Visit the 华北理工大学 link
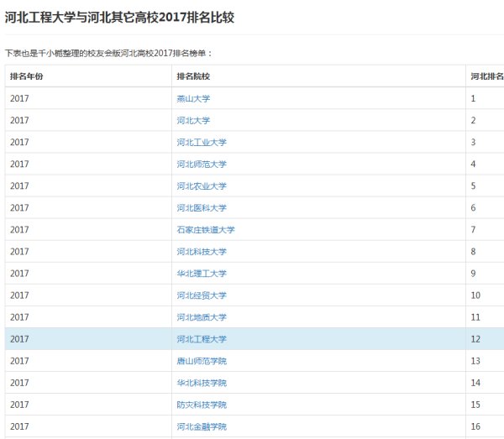Screen dimensions: 504x439 coord(202,274)
